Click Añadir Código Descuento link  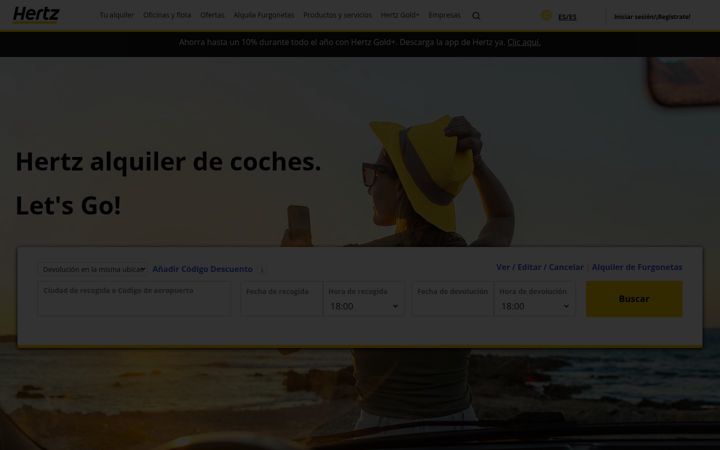[202, 269]
